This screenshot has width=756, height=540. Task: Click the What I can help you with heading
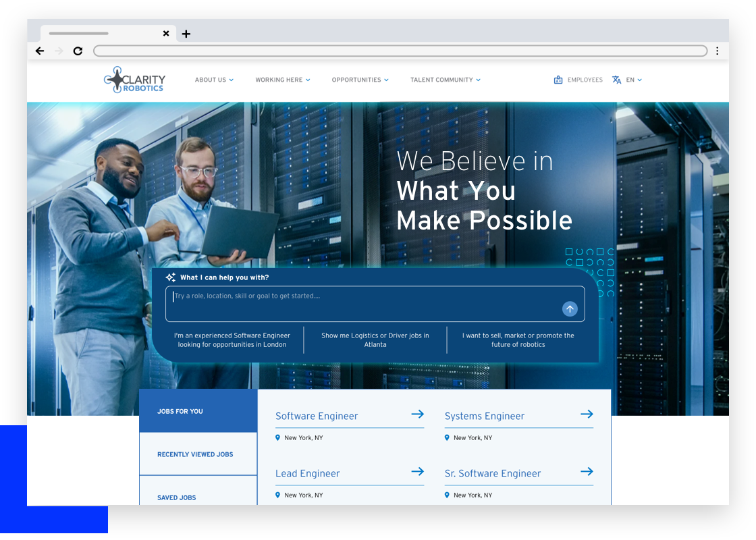[225, 277]
